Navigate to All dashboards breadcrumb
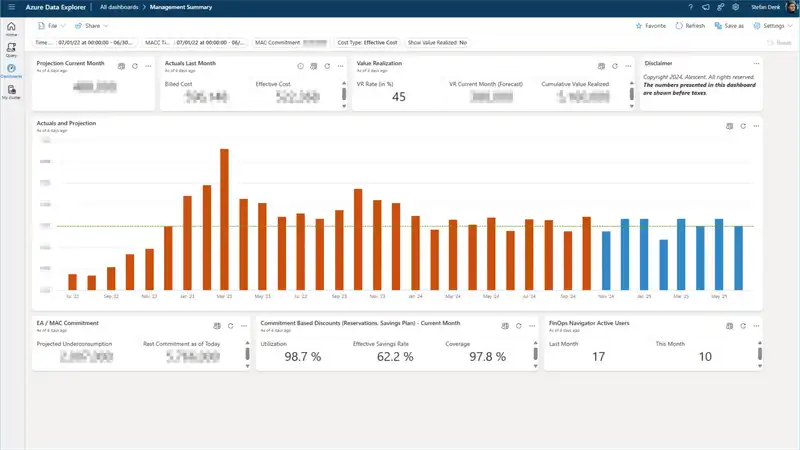Image resolution: width=800 pixels, height=450 pixels. [120, 7]
